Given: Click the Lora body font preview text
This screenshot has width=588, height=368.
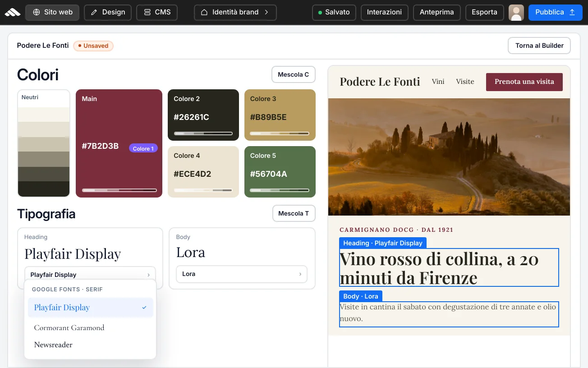Looking at the screenshot, I should 191,252.
